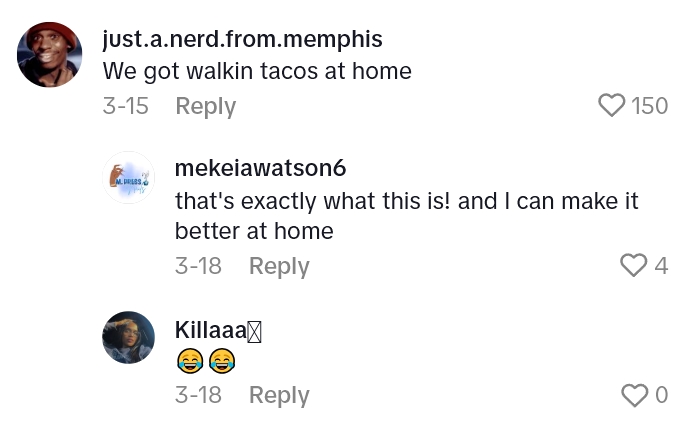The width and height of the screenshot is (678, 429).
Task: Click the 150 likes count
Action: click(650, 106)
